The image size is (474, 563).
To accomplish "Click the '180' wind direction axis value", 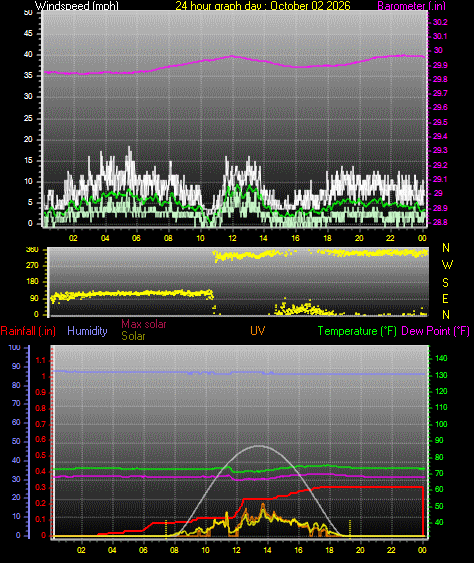I will pos(33,282).
